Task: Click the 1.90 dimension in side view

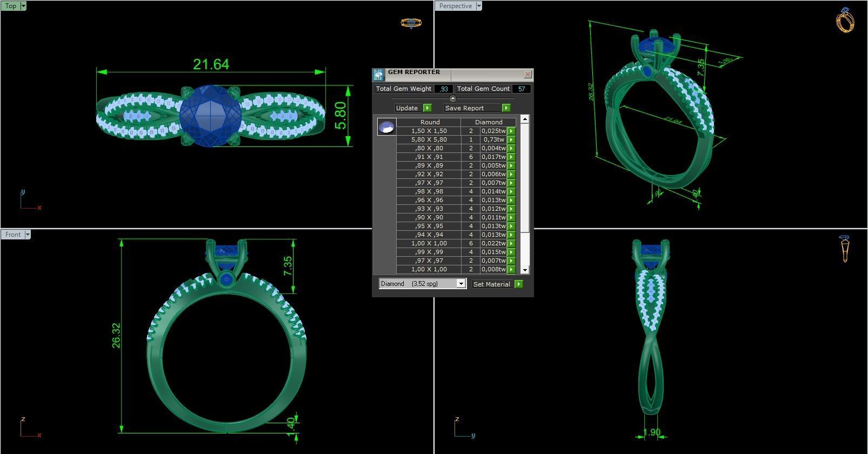Action: (x=652, y=432)
